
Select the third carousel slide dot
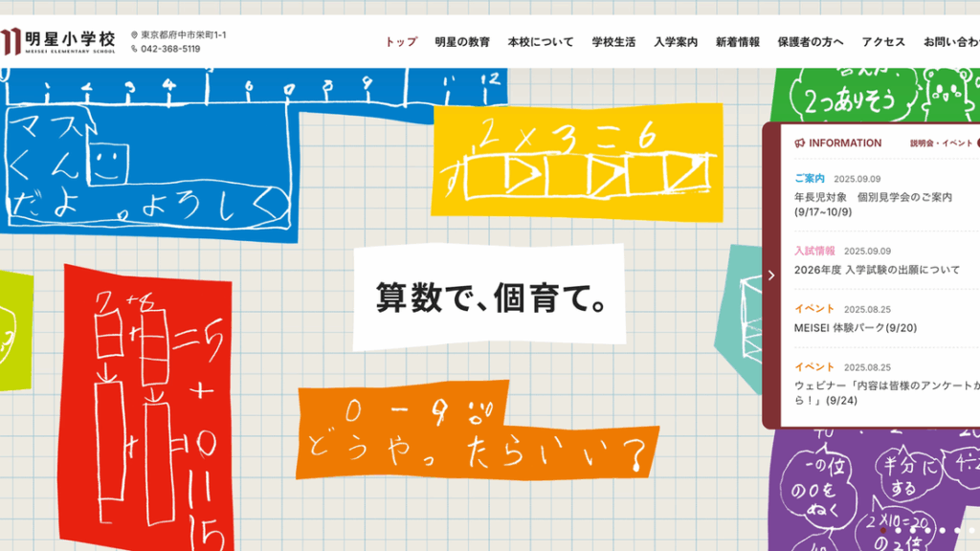point(912,529)
